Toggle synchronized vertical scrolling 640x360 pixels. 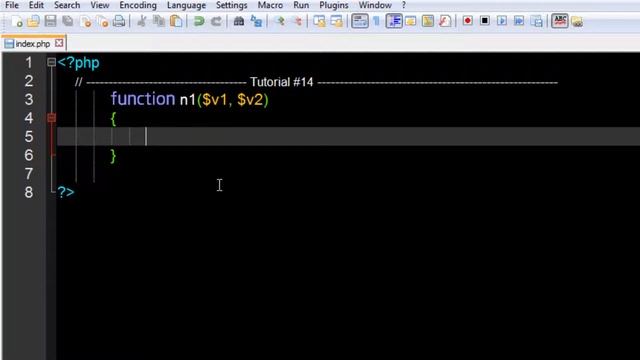point(320,21)
